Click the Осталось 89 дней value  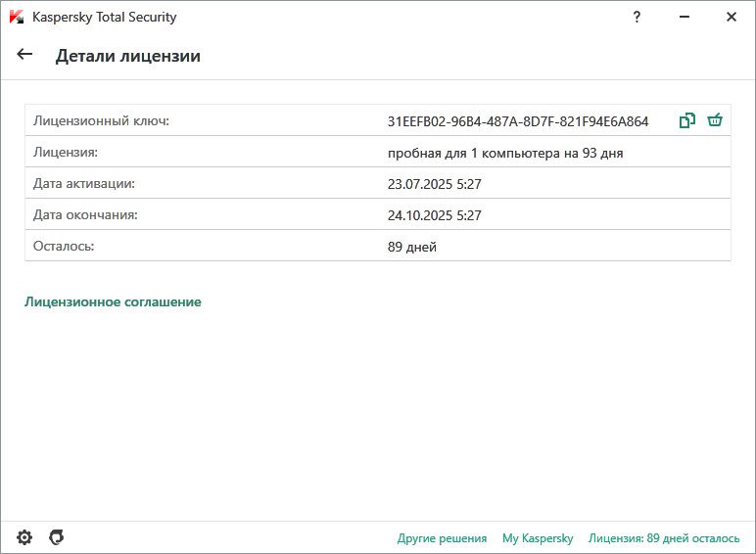[x=412, y=247]
